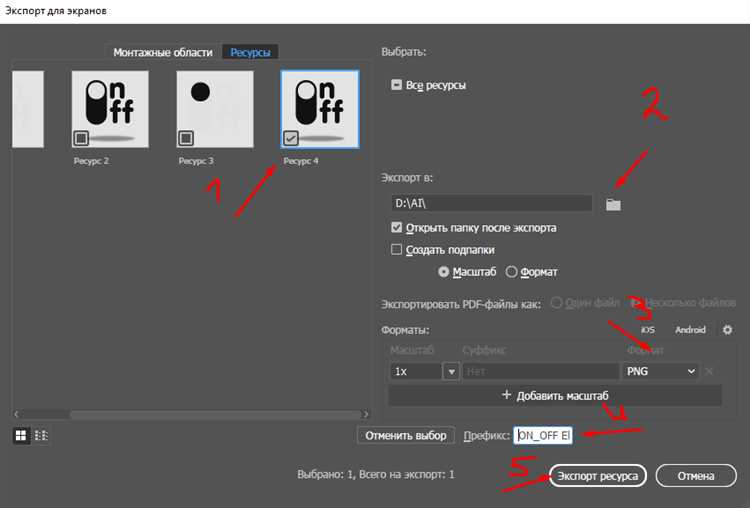Click the Ресурс 2 name label
This screenshot has height=508, width=750.
[x=91, y=161]
